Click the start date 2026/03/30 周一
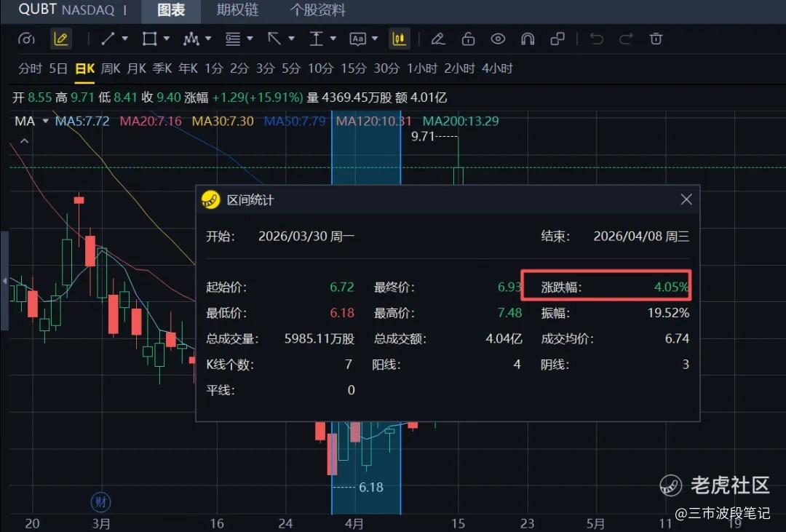Image resolution: width=786 pixels, height=532 pixels. coord(306,237)
